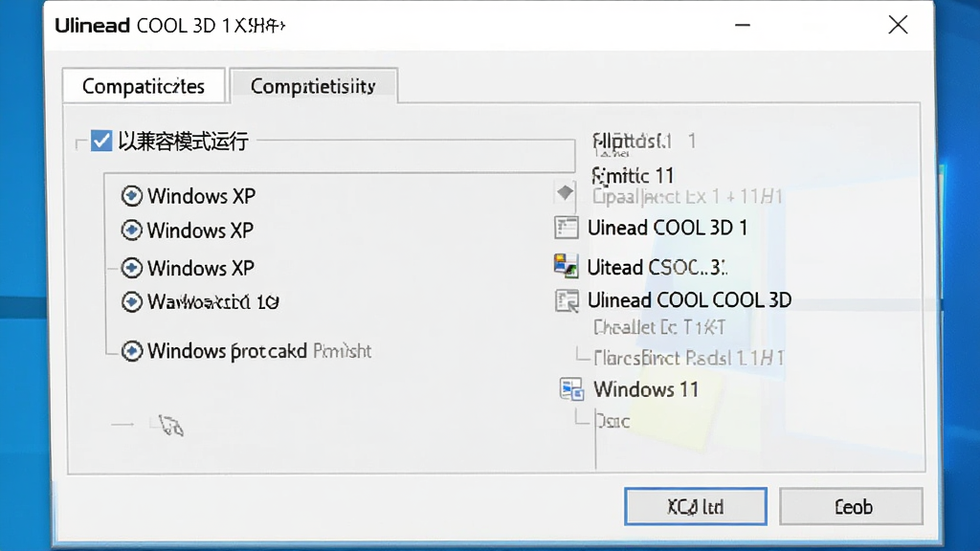
Task: Click the colorful Uitead CSOC icon
Action: pyautogui.click(x=567, y=266)
